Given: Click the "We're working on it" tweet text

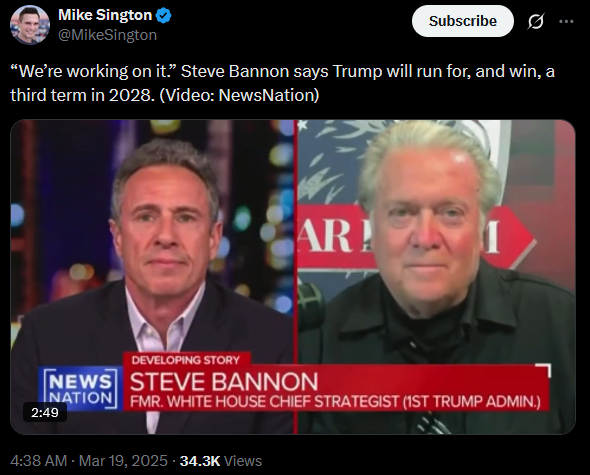Looking at the screenshot, I should pyautogui.click(x=282, y=83).
